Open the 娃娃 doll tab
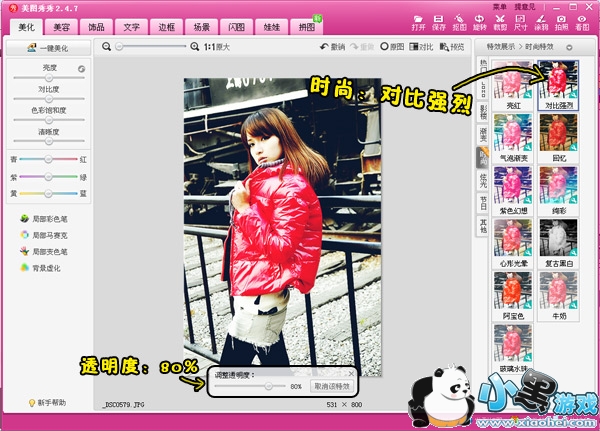 point(272,27)
